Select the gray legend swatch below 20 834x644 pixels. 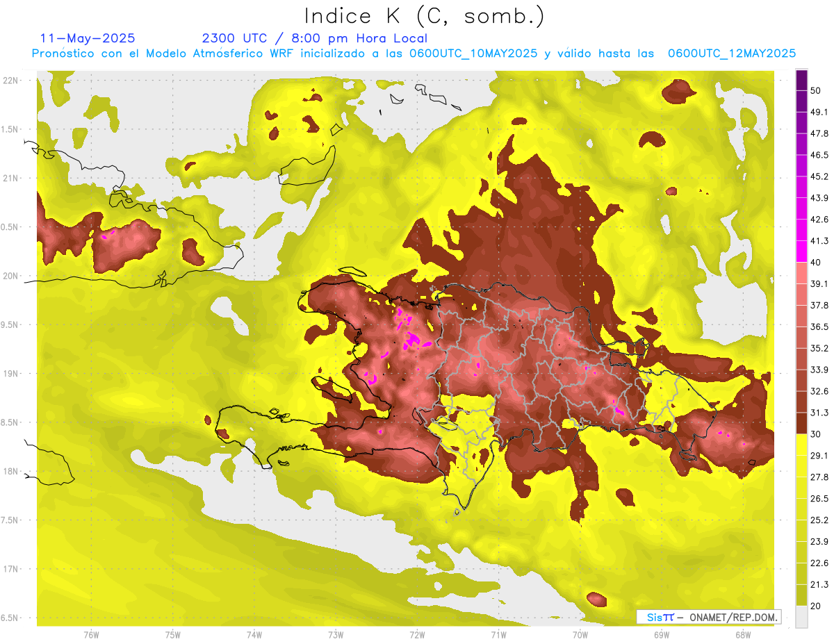tap(801, 617)
